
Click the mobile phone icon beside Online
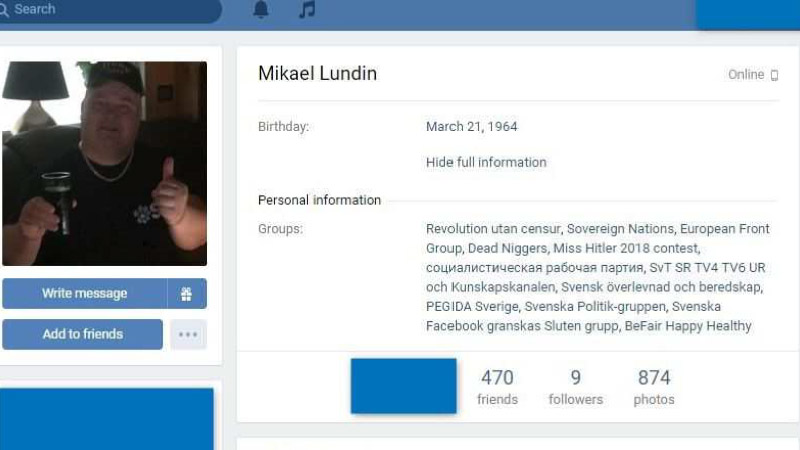pos(774,75)
